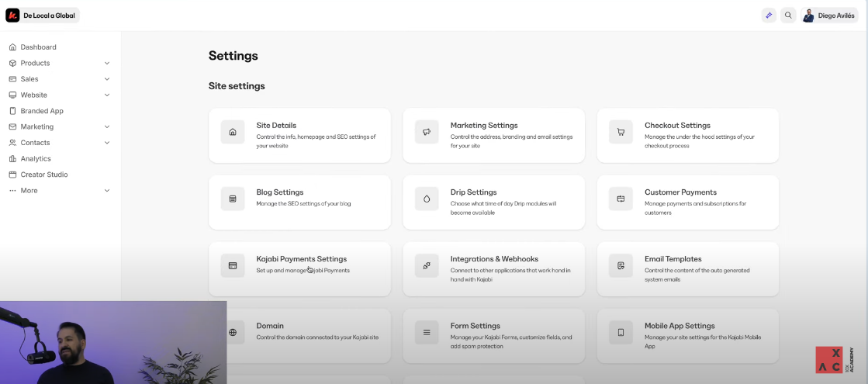This screenshot has height=384, width=868.
Task: Click the Kajabi logo icon
Action: click(x=12, y=16)
